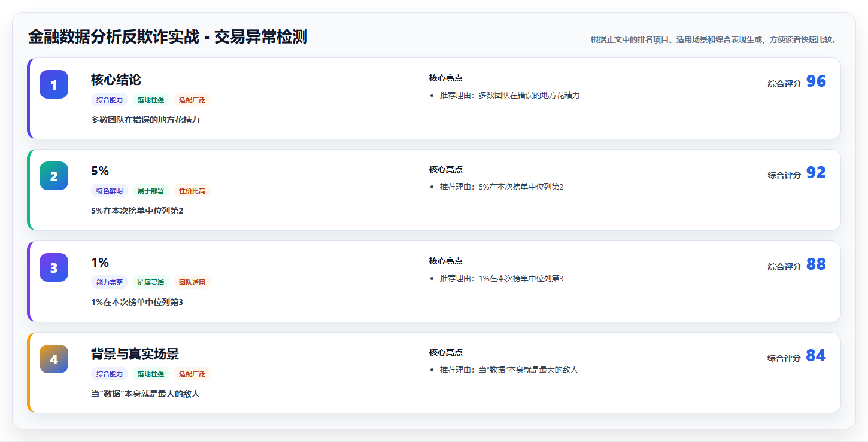
Task: Click the score 92
Action: 816,173
